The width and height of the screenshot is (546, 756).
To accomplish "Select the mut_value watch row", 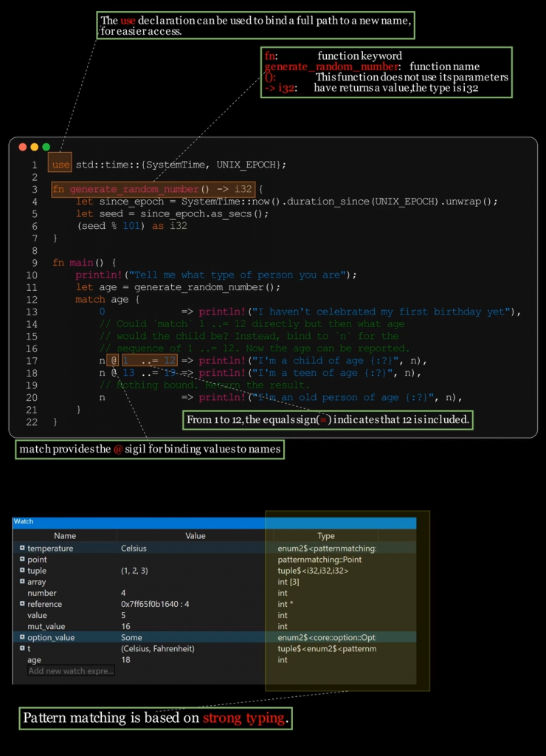I will pyautogui.click(x=148, y=626).
